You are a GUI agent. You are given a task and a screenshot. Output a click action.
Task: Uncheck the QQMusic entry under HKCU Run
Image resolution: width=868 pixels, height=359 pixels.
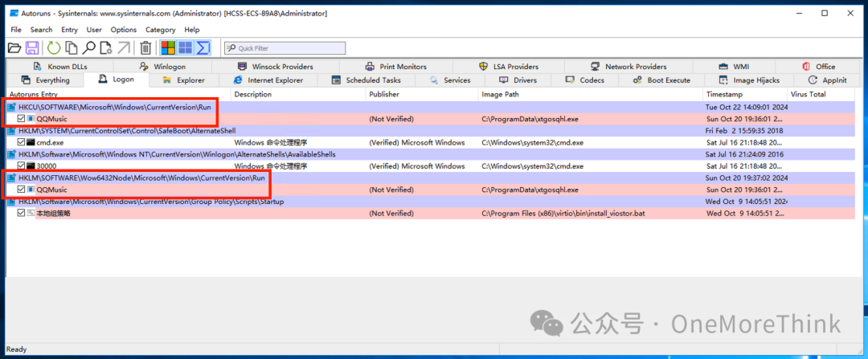pos(21,118)
